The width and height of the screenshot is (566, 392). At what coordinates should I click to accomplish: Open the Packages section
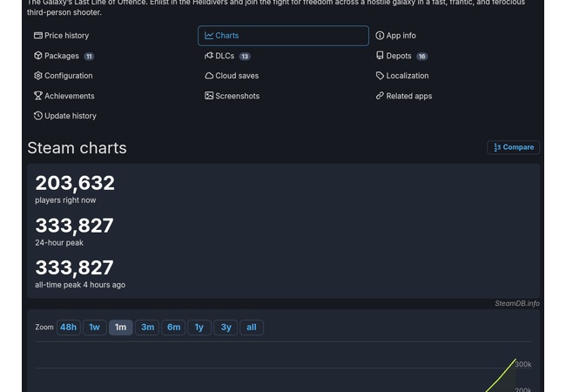[64, 56]
